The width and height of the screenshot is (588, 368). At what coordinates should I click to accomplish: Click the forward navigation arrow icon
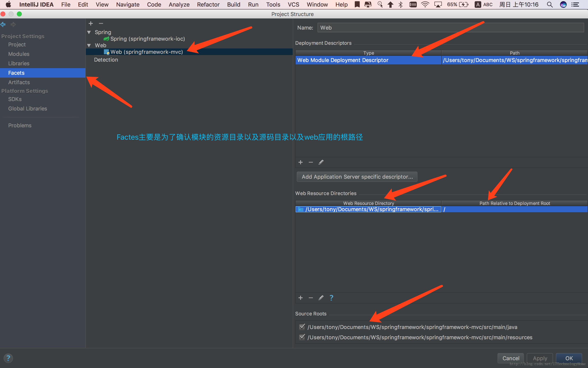click(13, 24)
